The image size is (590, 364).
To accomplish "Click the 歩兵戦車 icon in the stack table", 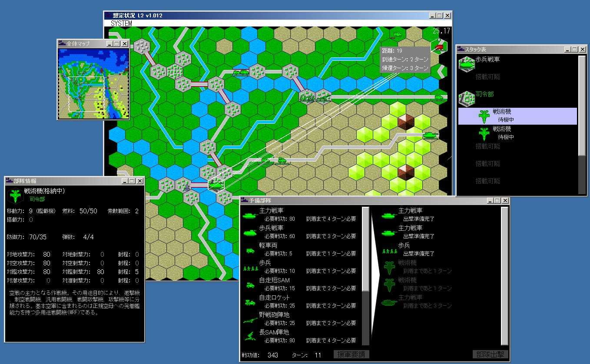I will tap(467, 64).
